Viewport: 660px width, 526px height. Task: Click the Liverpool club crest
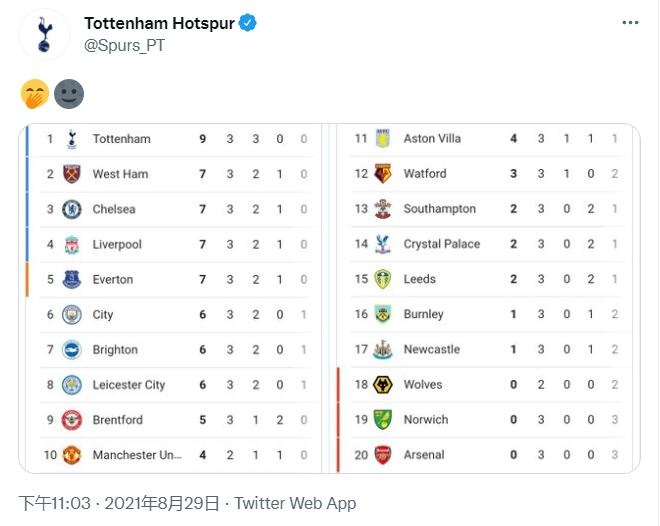click(72, 244)
